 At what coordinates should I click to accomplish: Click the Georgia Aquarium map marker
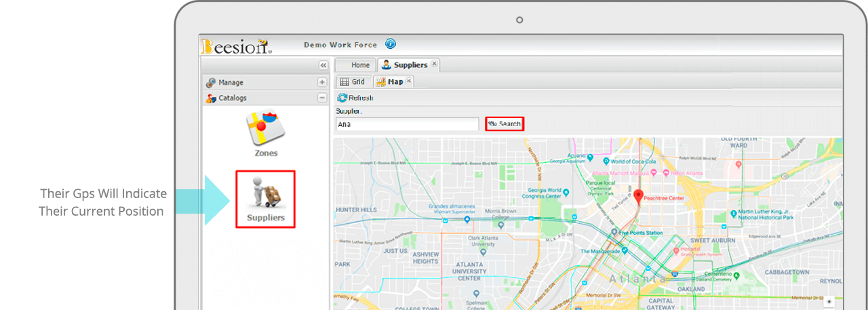pos(589,158)
